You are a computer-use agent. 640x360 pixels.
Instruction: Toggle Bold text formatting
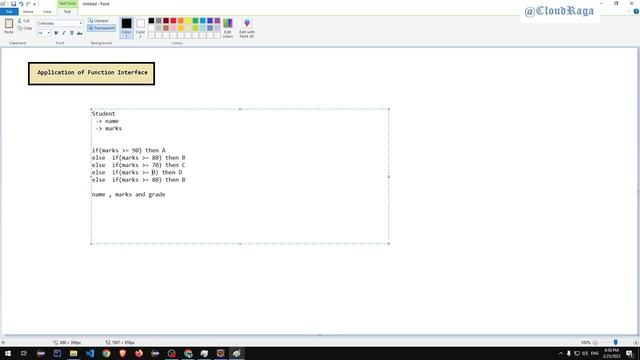pos(56,33)
